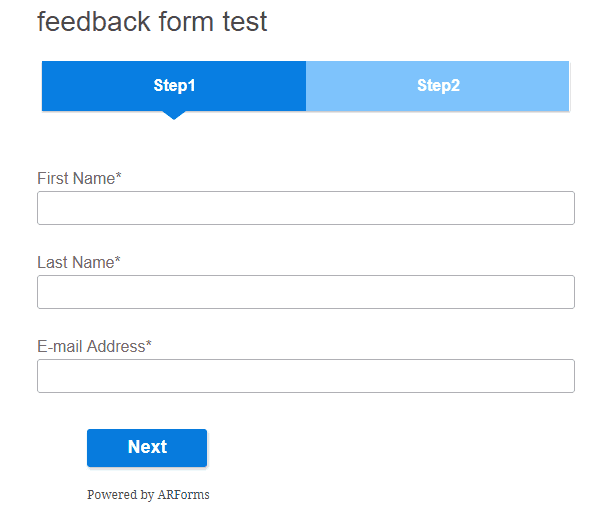Click the "Powered by" footer text
Screen dimensions: 609x523
[120, 495]
